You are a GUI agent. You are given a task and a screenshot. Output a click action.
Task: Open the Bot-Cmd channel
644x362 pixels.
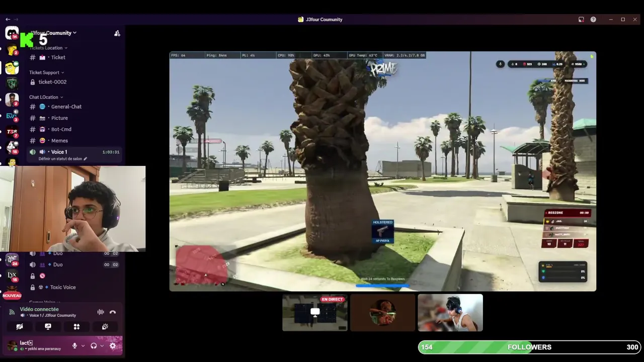[74, 129]
